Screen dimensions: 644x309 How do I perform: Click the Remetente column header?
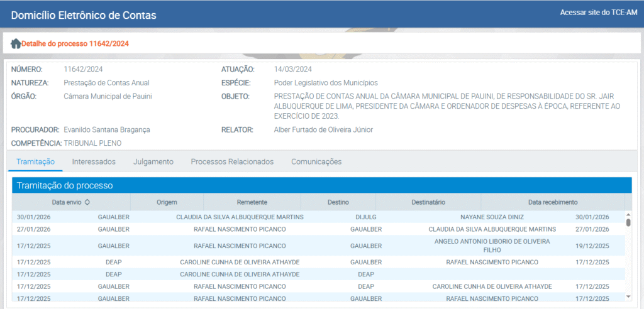click(x=252, y=202)
